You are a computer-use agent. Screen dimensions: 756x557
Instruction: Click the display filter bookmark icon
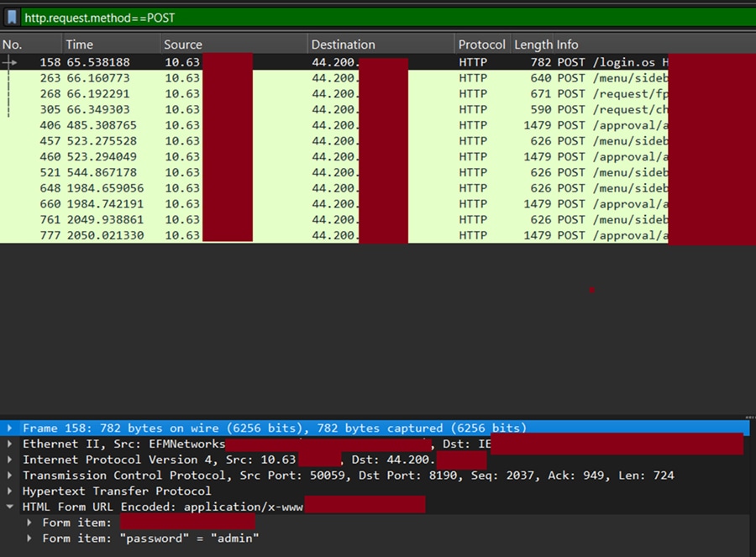pyautogui.click(x=12, y=18)
